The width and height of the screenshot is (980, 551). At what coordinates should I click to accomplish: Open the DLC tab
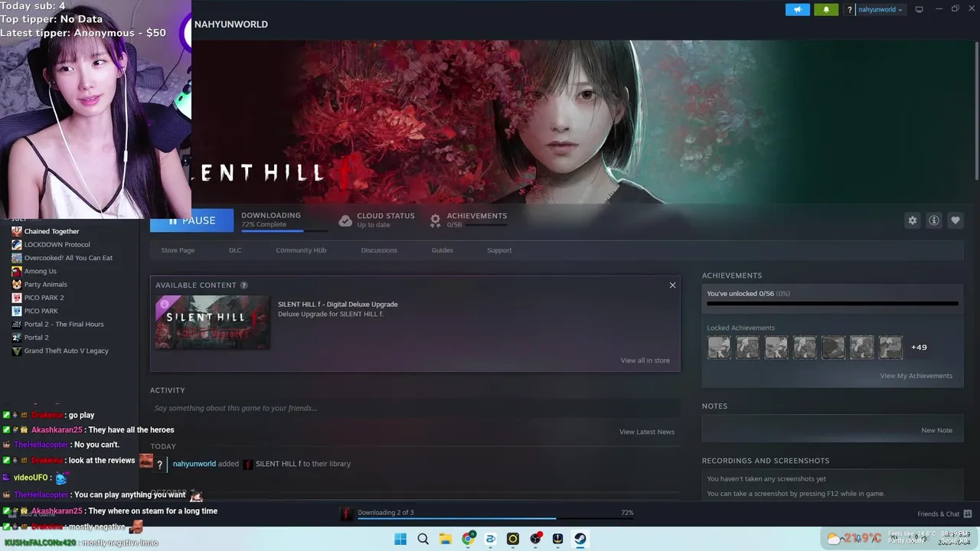coord(235,250)
